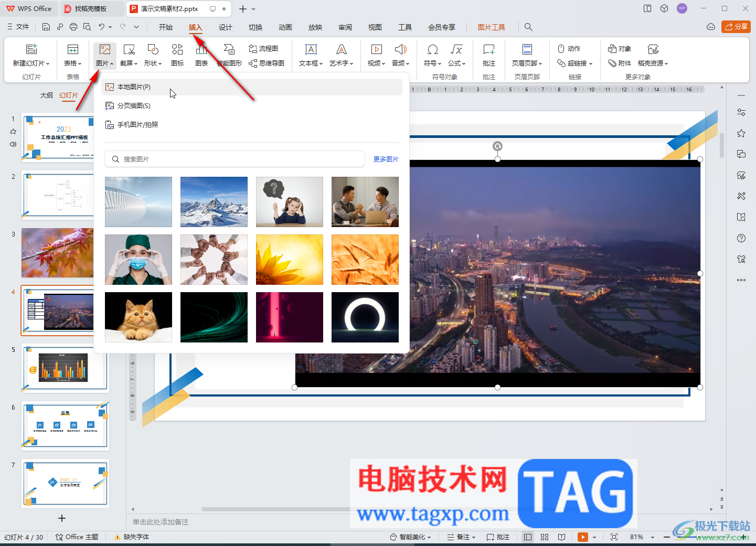Click the Print icon in quick toolbar
The image size is (756, 546).
pyautogui.click(x=73, y=27)
